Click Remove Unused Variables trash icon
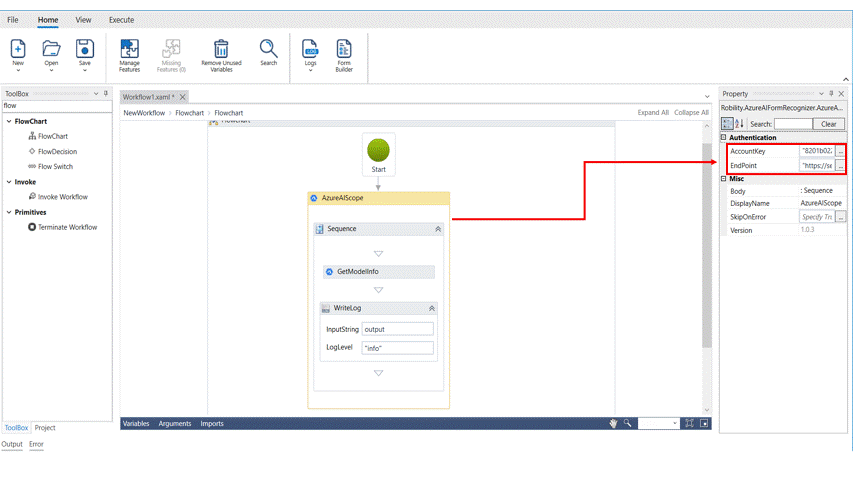 (x=221, y=49)
